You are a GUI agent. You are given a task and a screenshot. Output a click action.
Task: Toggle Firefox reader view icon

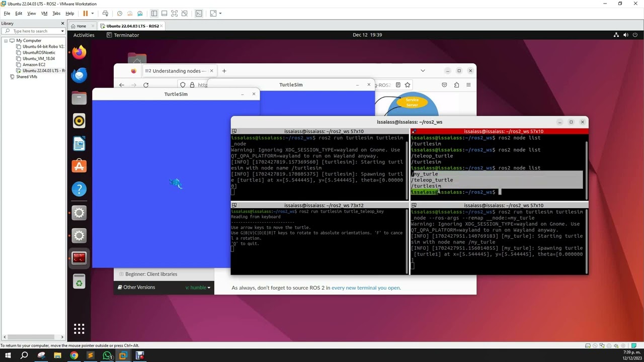tap(398, 85)
